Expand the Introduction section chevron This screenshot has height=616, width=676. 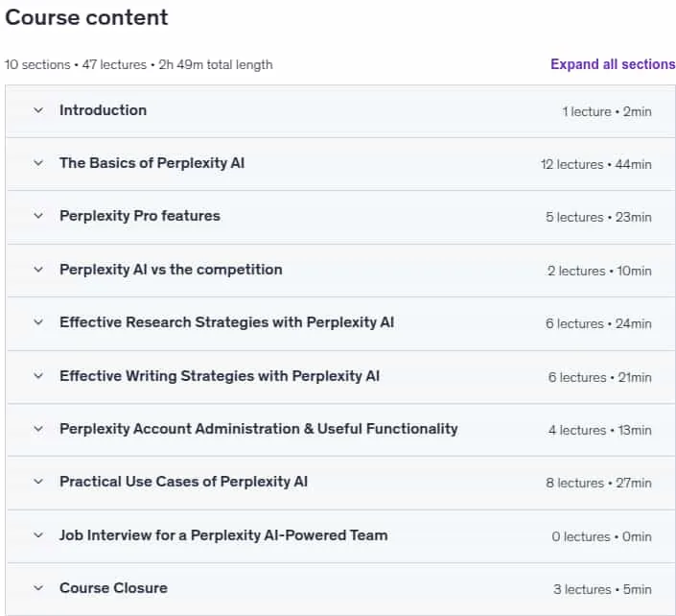(38, 110)
